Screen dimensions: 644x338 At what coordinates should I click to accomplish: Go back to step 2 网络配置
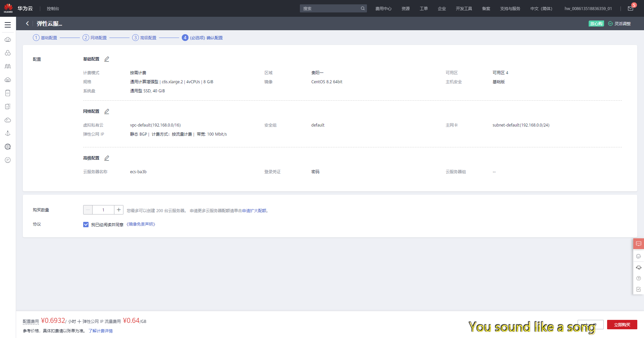coord(97,38)
